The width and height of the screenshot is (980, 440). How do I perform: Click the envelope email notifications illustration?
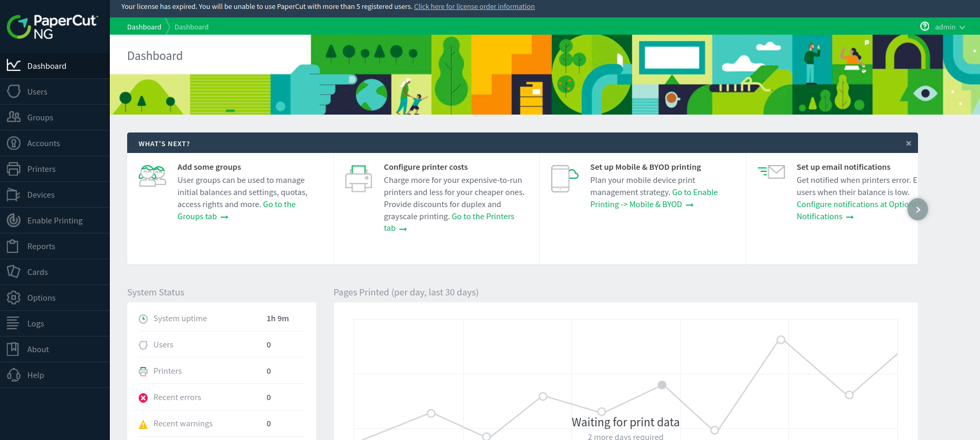(771, 171)
